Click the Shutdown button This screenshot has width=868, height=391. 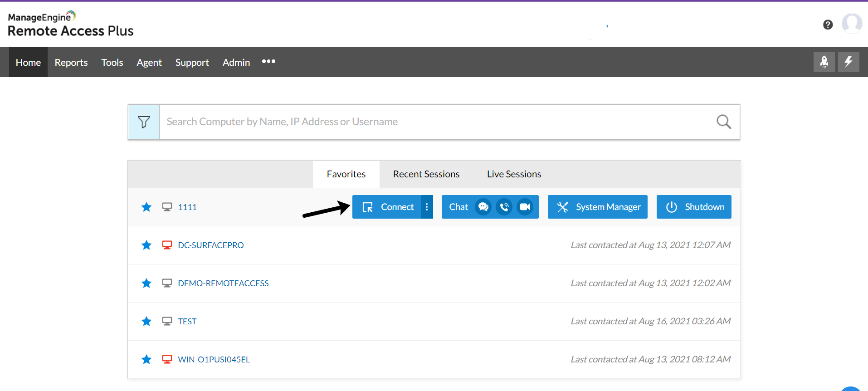pyautogui.click(x=694, y=207)
